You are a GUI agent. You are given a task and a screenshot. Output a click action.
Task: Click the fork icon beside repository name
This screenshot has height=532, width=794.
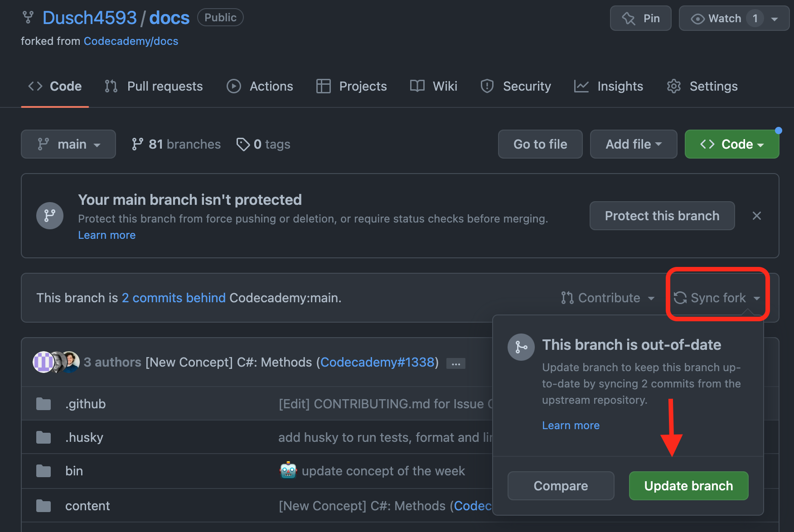coord(28,18)
